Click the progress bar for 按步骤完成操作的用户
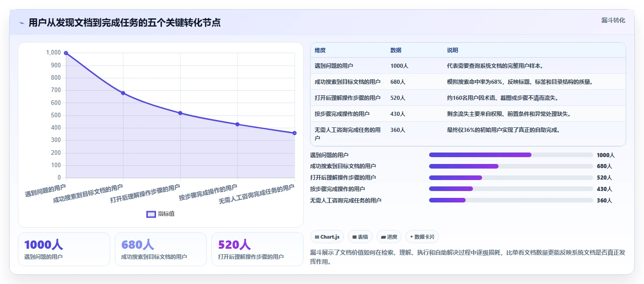This screenshot has height=284, width=644. (x=511, y=189)
